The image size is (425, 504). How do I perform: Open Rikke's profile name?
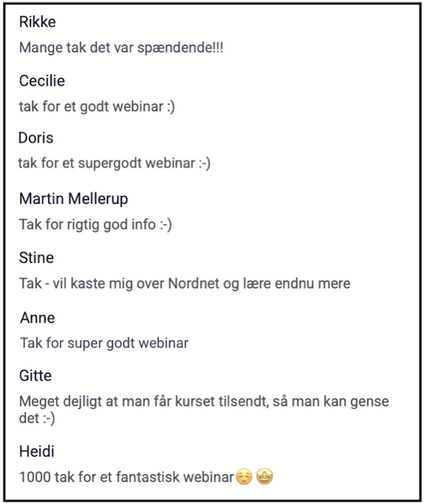coord(37,22)
